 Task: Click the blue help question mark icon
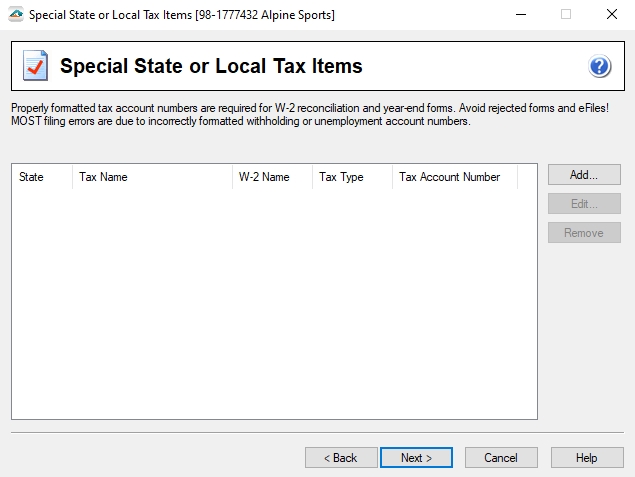pyautogui.click(x=600, y=67)
